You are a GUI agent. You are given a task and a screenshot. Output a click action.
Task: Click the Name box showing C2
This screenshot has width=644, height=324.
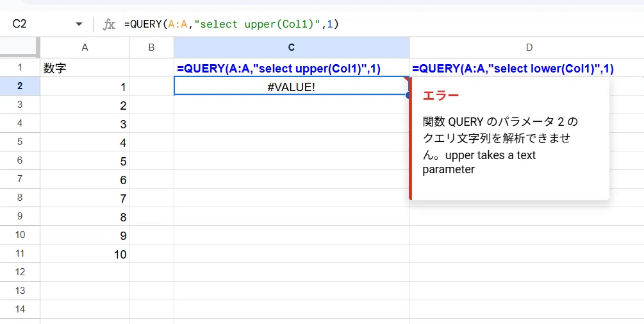[19, 24]
